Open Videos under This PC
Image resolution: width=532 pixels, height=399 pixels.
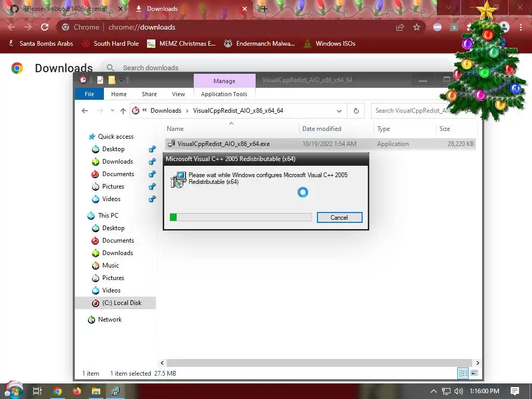[x=106, y=290]
